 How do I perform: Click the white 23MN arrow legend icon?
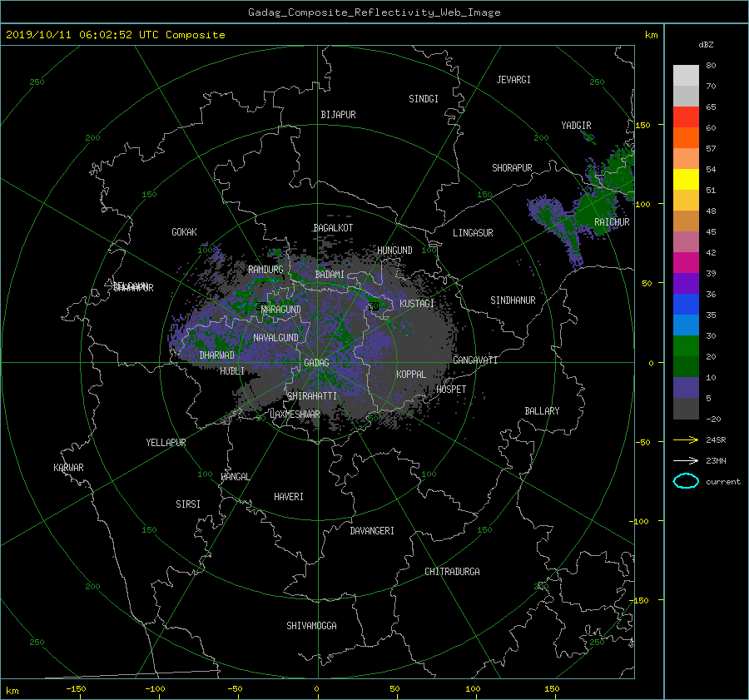pyautogui.click(x=686, y=460)
